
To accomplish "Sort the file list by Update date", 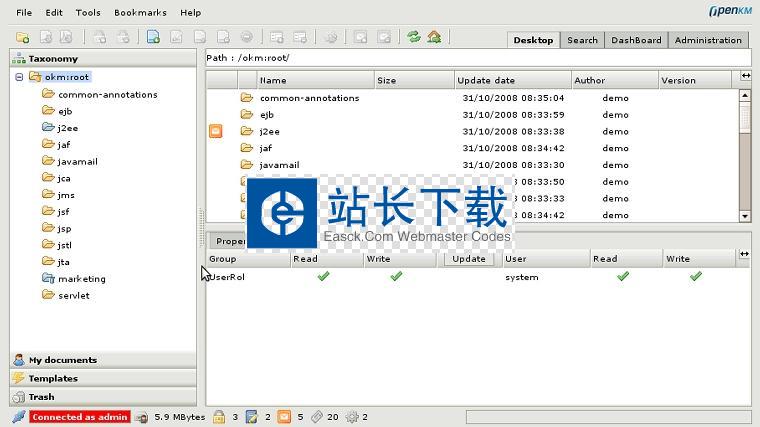I will coord(486,80).
